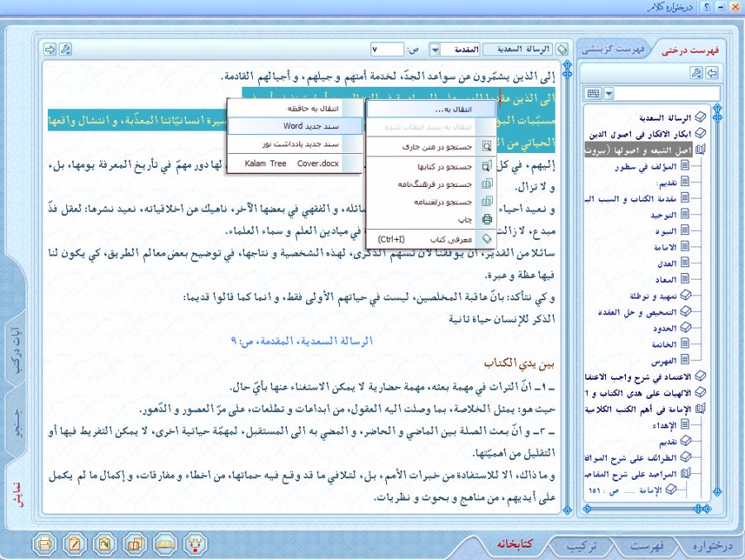Open the dropdown arrow beside the keyboard icon
The height and width of the screenshot is (560, 745).
[609, 93]
